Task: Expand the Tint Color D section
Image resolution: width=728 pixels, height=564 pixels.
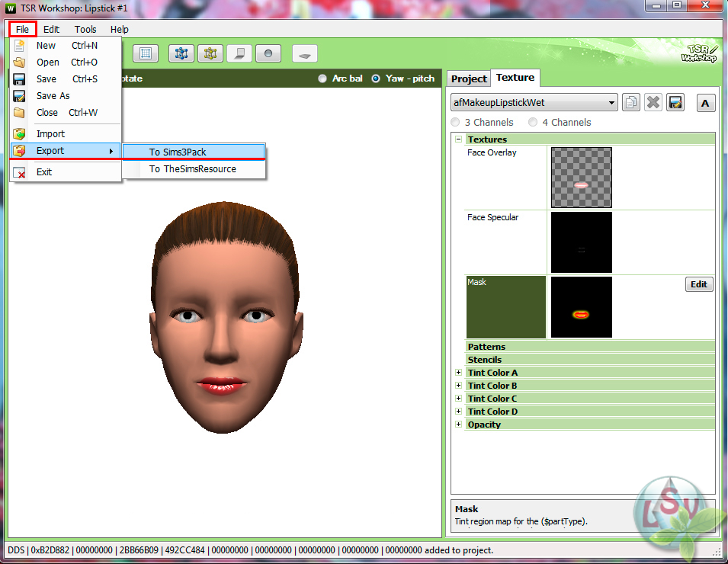Action: [459, 412]
